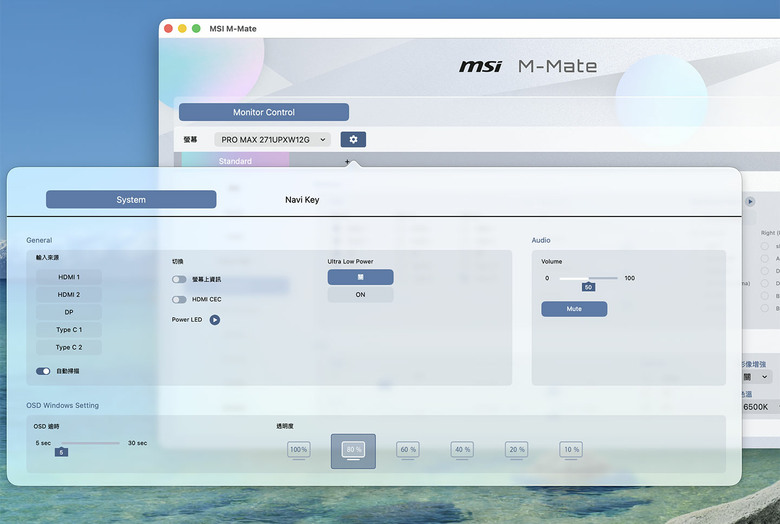Open the Navi Key tab
The width and height of the screenshot is (780, 524).
point(302,200)
